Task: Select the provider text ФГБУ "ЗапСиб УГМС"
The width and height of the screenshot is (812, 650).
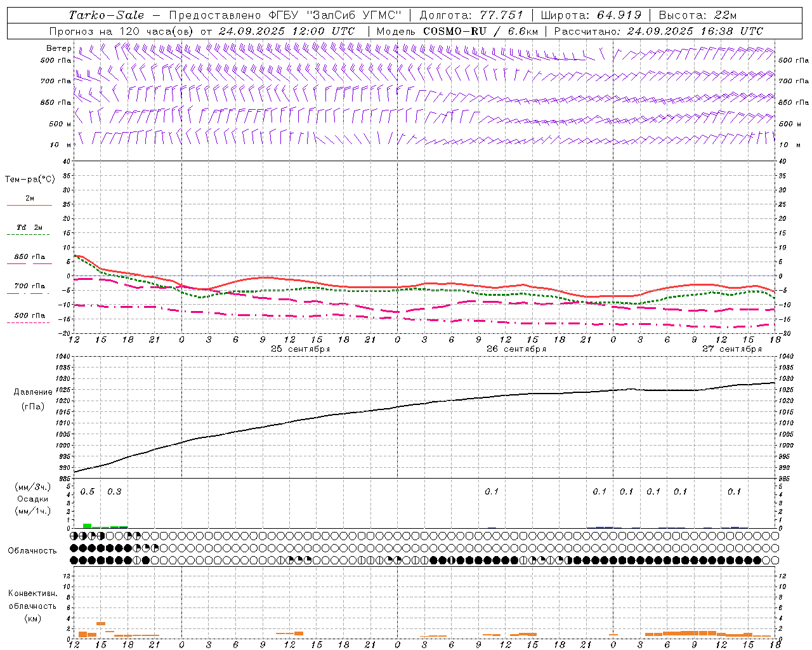Action: [x=337, y=15]
